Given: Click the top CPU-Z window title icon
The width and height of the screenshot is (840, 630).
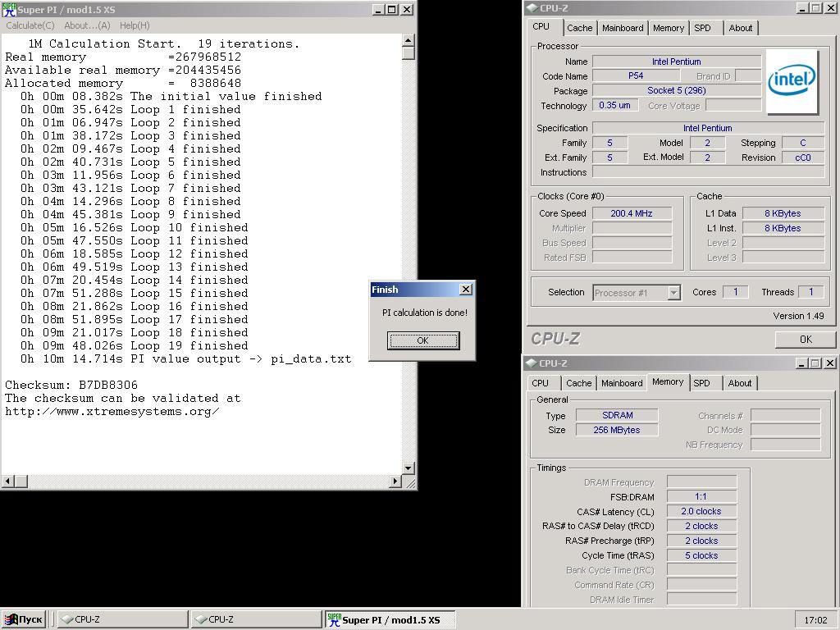Looking at the screenshot, I should pyautogui.click(x=532, y=8).
